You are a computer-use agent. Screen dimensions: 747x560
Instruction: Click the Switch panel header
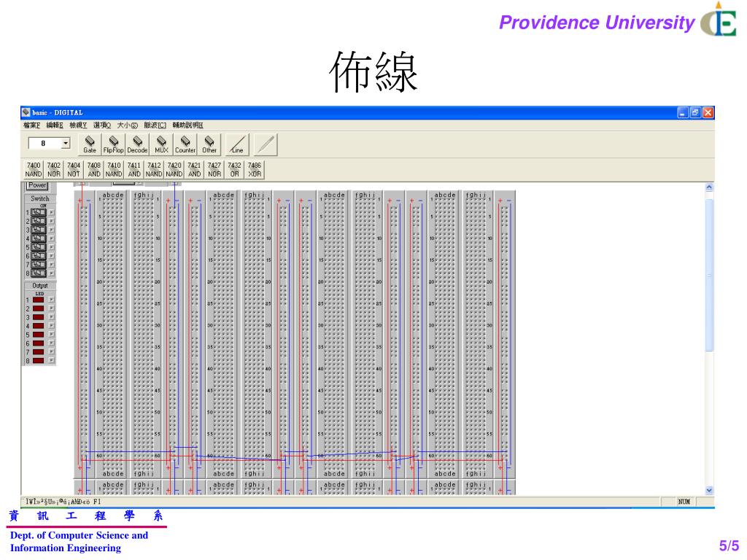(40, 198)
